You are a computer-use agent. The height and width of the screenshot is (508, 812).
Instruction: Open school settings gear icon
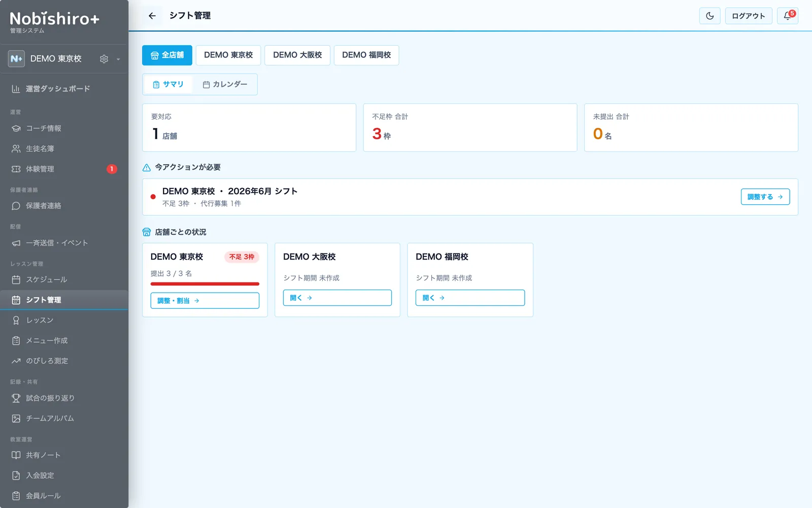104,59
